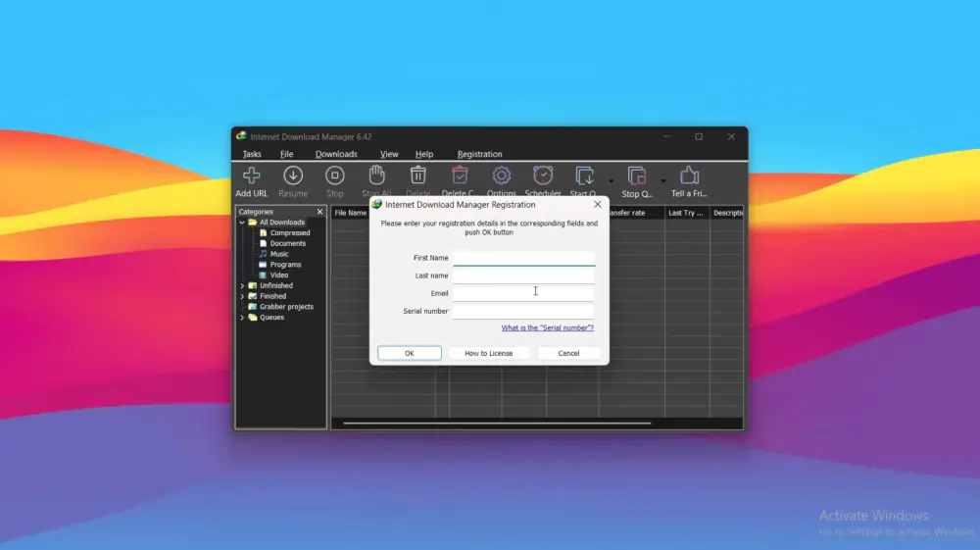Viewport: 980px width, 550px height.
Task: Open the Stop Queue dropdown arrow
Action: (663, 180)
